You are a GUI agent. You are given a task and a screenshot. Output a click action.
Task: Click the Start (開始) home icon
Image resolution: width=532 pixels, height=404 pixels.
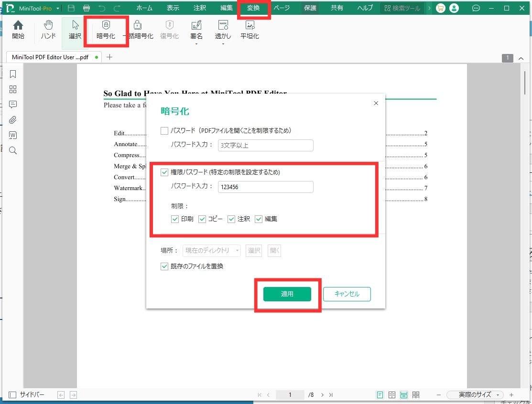coord(18,30)
